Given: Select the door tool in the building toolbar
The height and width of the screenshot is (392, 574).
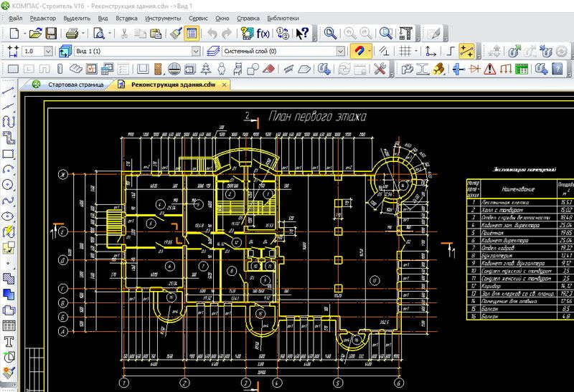Looking at the screenshot, I should tap(157, 68).
